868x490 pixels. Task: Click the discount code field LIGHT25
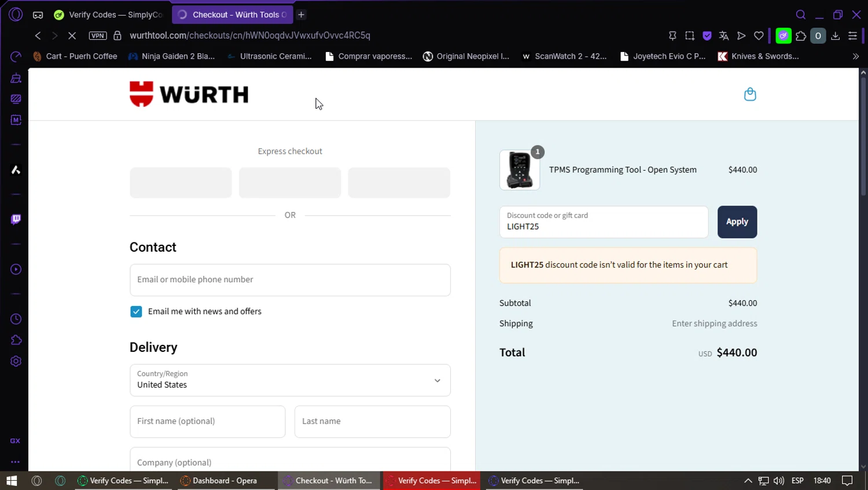click(604, 222)
